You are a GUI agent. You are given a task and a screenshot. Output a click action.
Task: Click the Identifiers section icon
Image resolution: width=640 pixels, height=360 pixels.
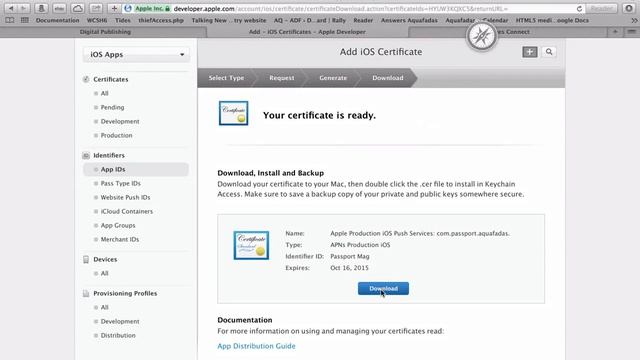click(x=86, y=156)
